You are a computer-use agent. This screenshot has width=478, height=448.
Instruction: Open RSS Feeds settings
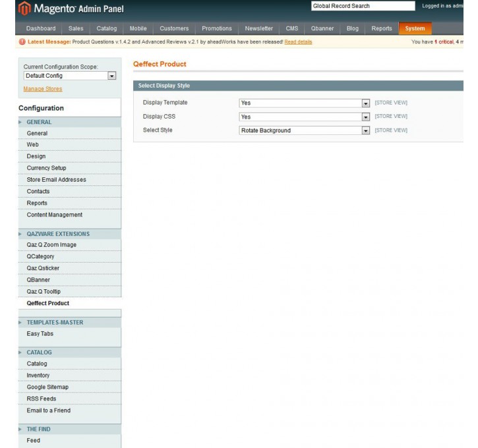(69, 399)
